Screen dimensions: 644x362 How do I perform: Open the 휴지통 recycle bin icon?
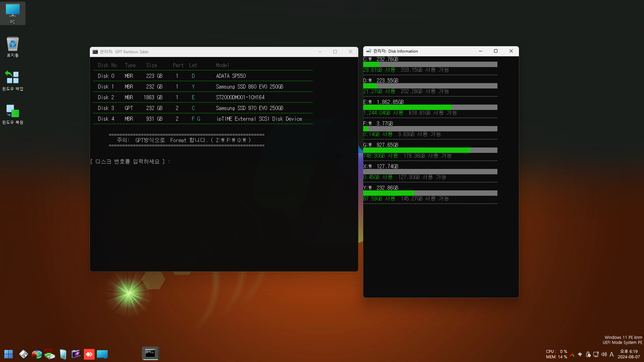[x=12, y=47]
